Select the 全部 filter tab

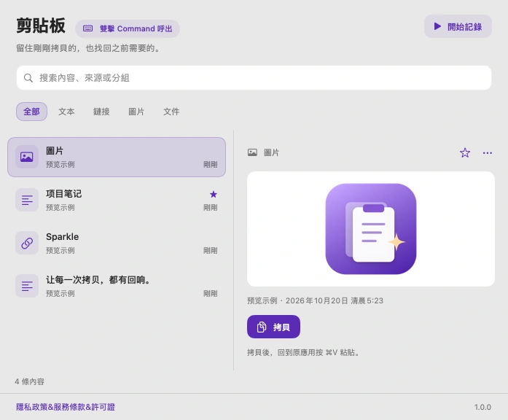(32, 112)
